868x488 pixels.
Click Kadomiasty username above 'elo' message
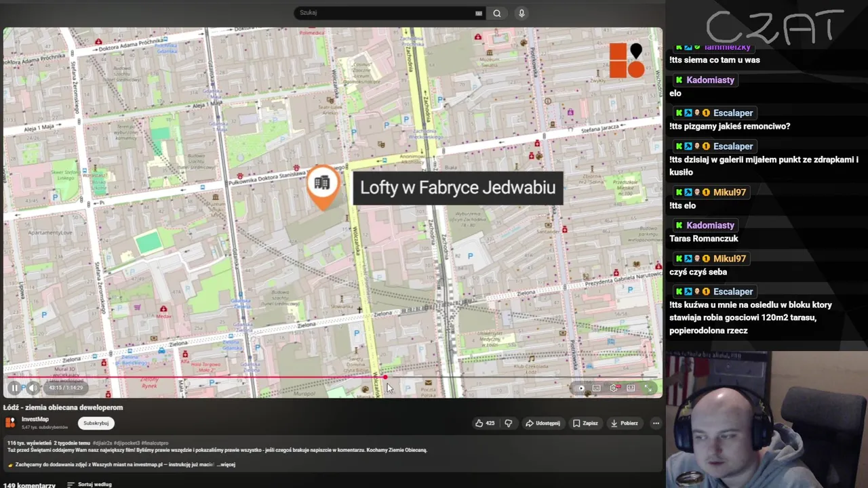pos(710,80)
